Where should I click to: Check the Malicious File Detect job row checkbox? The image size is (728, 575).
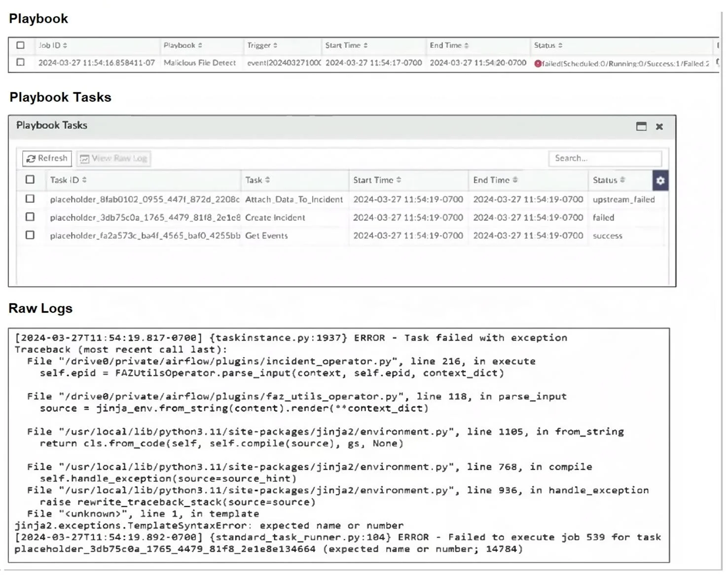20,63
